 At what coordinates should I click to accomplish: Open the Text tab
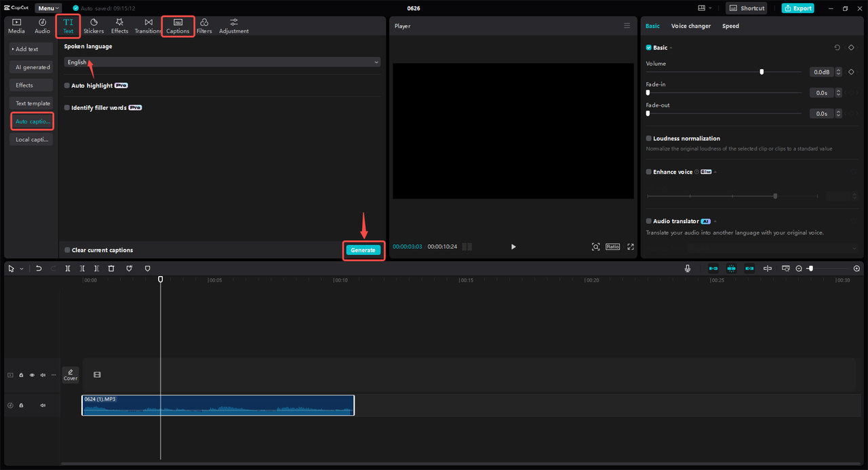(x=68, y=26)
